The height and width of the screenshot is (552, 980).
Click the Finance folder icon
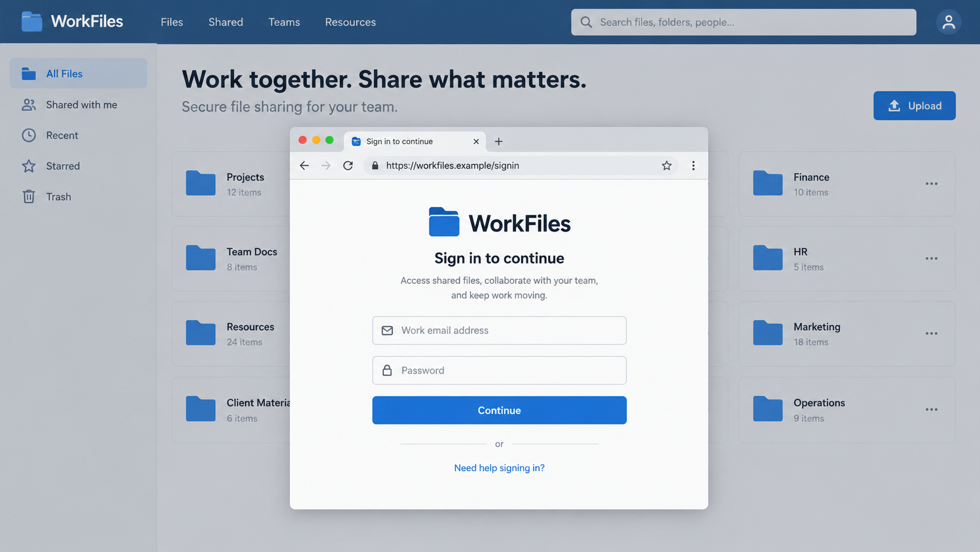[x=768, y=183]
